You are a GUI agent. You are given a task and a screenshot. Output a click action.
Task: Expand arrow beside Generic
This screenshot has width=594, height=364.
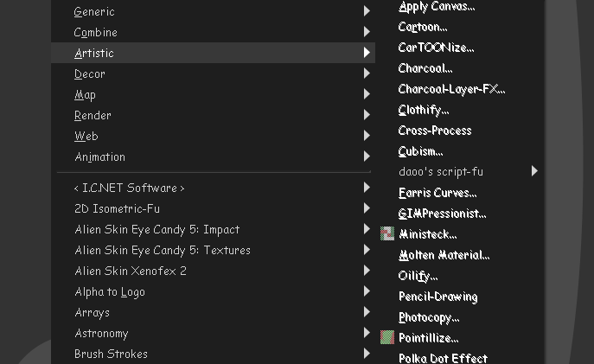367,11
